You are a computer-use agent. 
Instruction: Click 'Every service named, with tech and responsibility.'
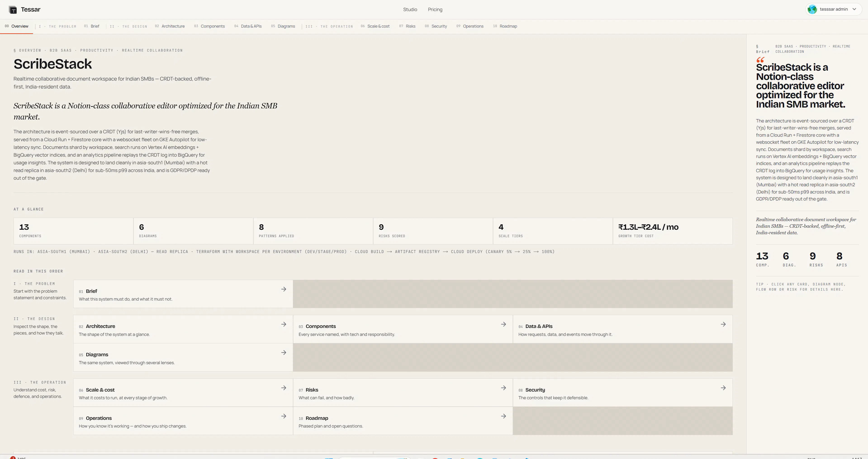[x=347, y=335]
